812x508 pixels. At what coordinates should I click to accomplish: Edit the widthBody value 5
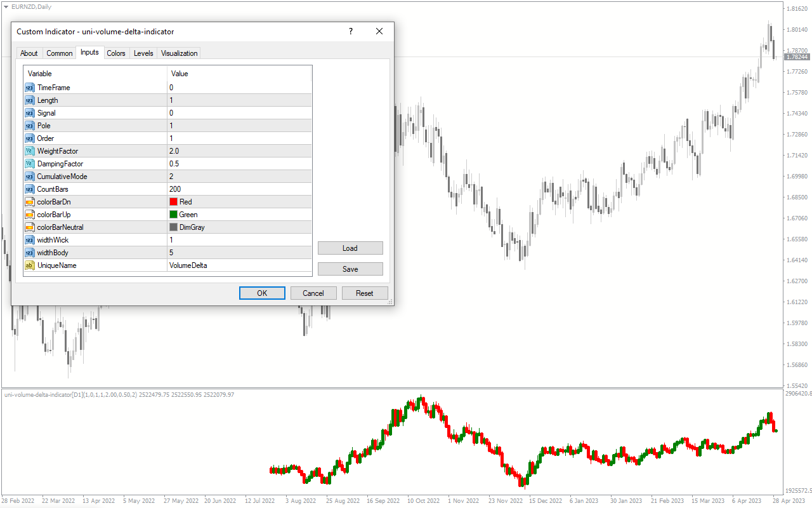point(239,253)
